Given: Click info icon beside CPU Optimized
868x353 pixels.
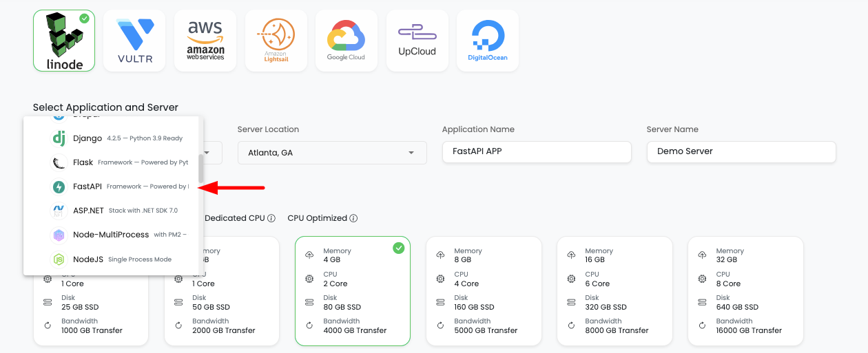Looking at the screenshot, I should tap(353, 218).
